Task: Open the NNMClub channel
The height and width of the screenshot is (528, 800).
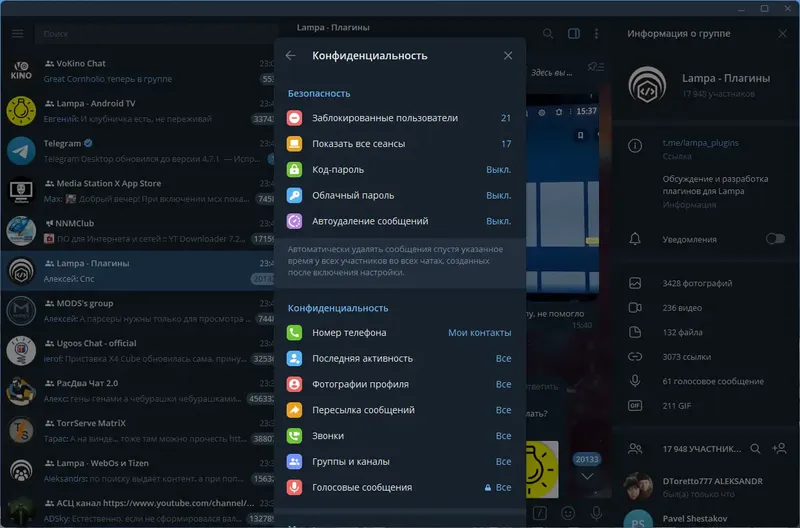Action: (138, 231)
